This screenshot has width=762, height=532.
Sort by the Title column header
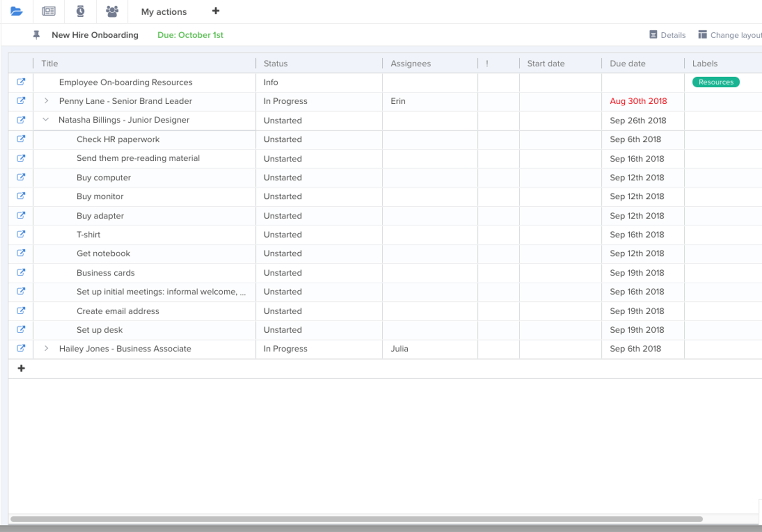click(50, 63)
